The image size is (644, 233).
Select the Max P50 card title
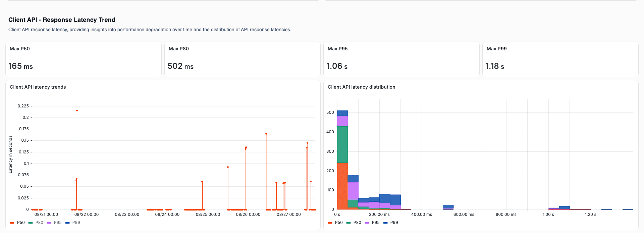coord(20,49)
